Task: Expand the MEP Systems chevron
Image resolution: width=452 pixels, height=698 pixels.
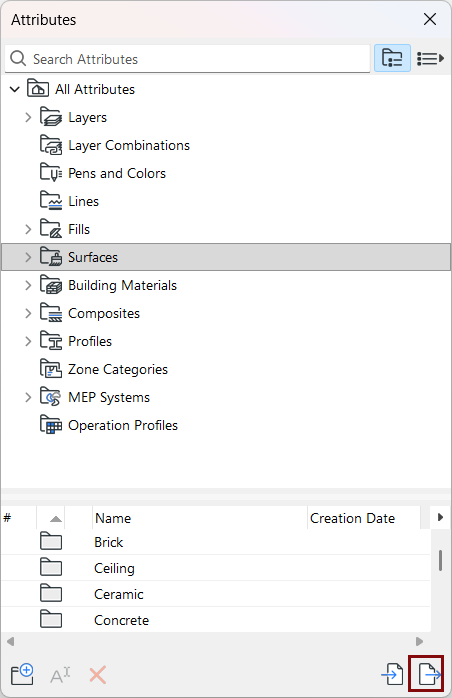Action: [x=28, y=398]
